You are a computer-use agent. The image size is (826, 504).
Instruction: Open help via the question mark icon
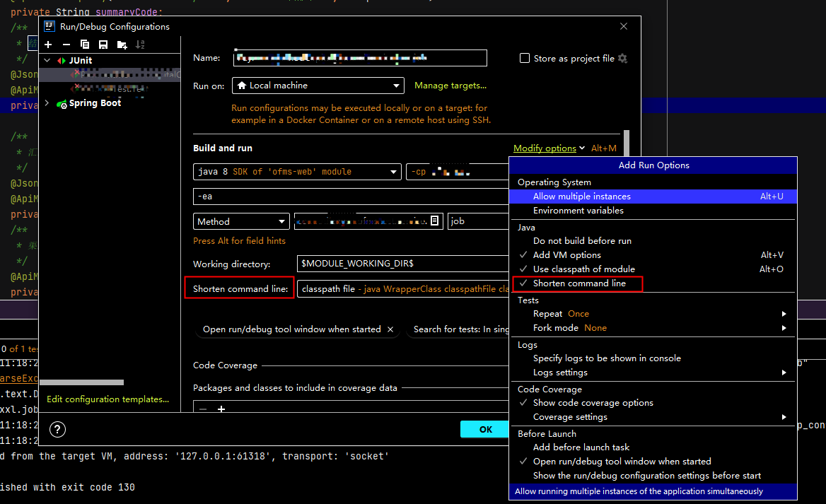[x=57, y=429]
